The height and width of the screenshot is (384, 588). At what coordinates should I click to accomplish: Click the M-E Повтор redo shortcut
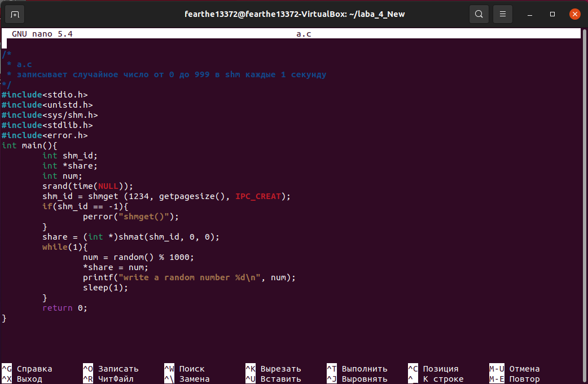coord(515,379)
